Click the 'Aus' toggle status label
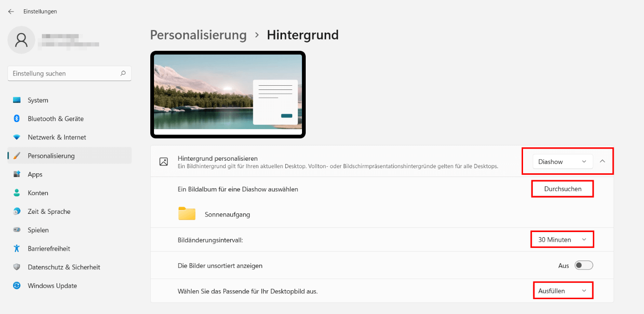Screen dimensions: 644x314 coord(563,266)
